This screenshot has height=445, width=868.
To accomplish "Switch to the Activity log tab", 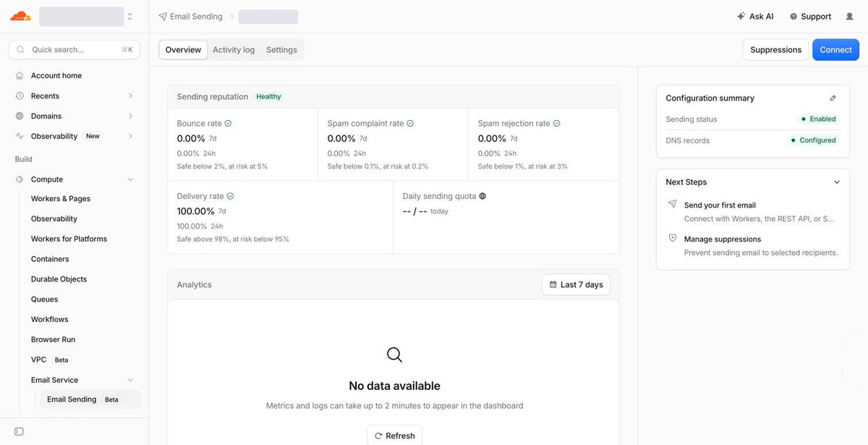I will pos(234,50).
